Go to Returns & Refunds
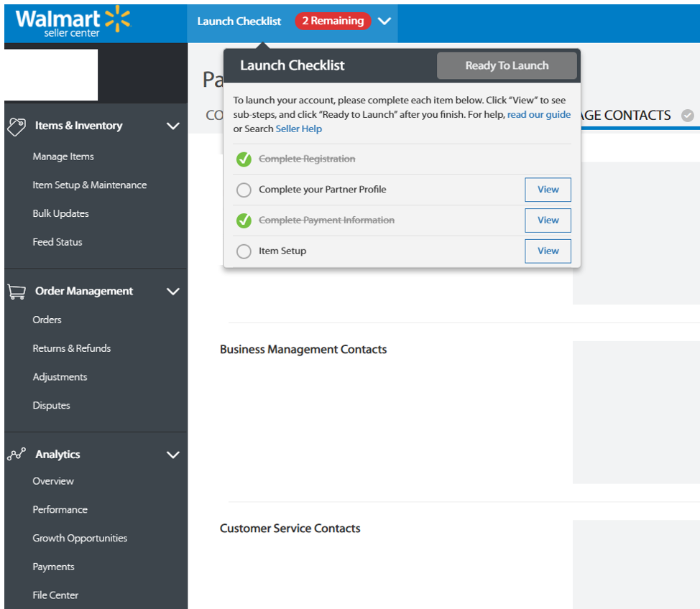 tap(71, 348)
